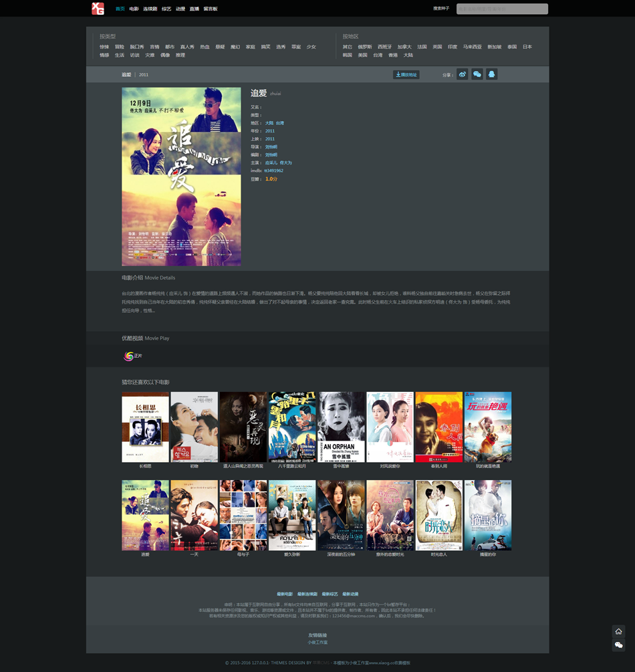Click the 台湾 link in movie details
Viewport: 635px width, 672px height.
(x=280, y=123)
